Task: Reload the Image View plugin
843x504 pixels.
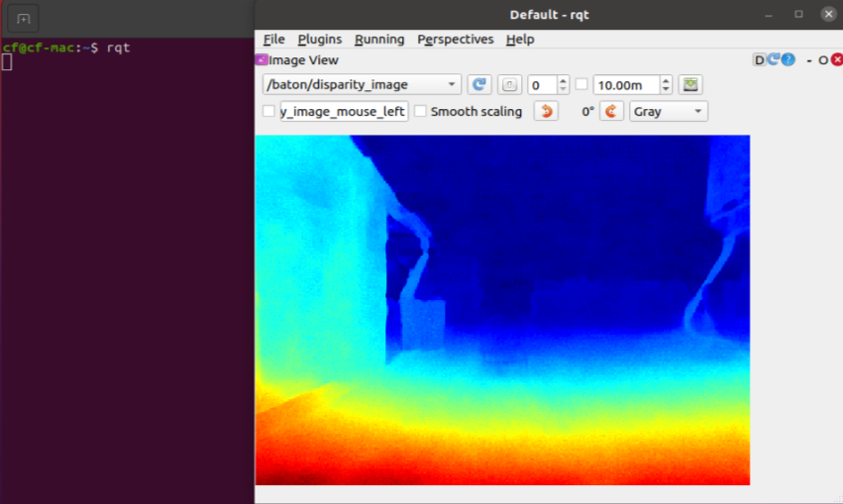Action: [x=773, y=59]
